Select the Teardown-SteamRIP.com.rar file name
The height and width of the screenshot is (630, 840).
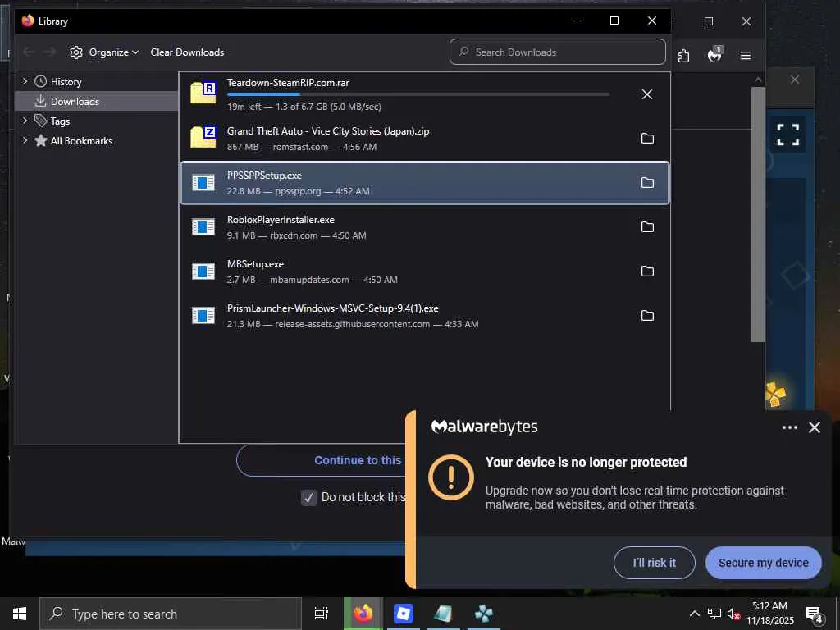click(x=288, y=83)
